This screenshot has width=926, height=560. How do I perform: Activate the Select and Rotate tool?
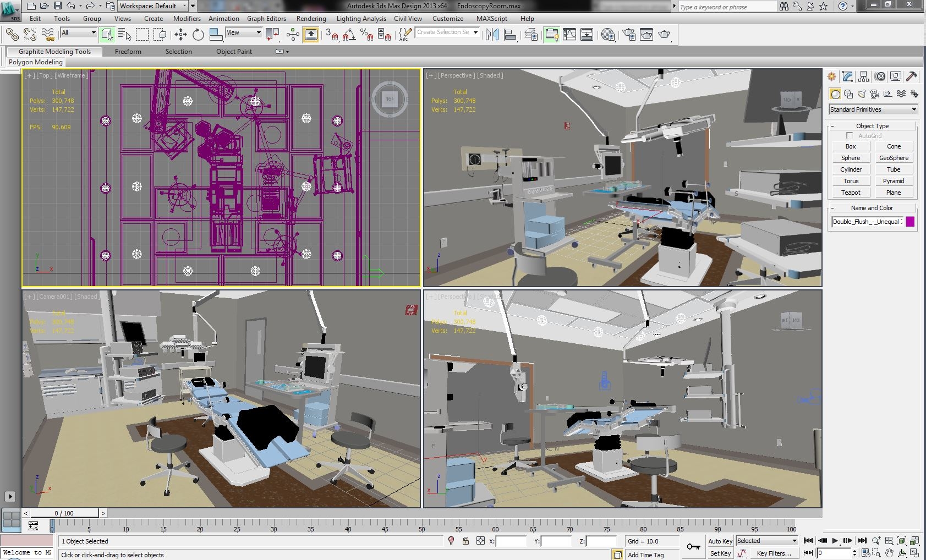tap(198, 34)
